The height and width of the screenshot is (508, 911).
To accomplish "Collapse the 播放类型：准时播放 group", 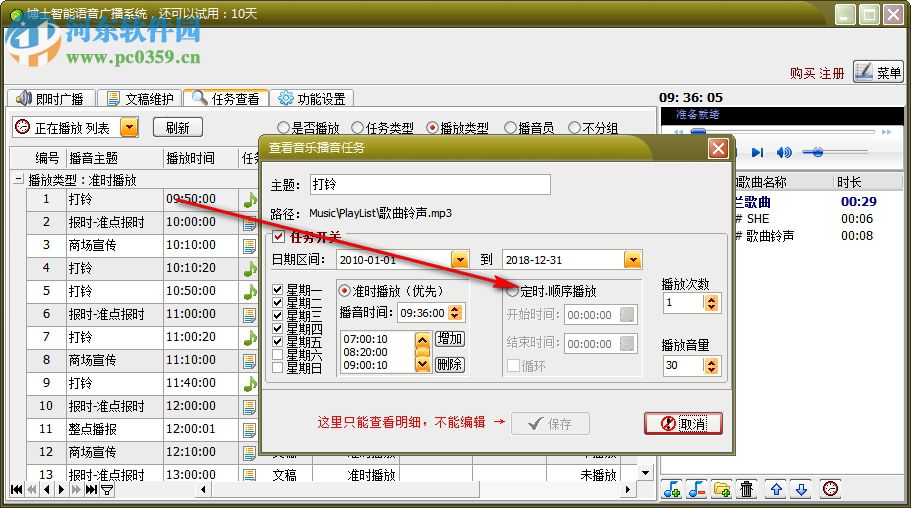I will tap(19, 180).
